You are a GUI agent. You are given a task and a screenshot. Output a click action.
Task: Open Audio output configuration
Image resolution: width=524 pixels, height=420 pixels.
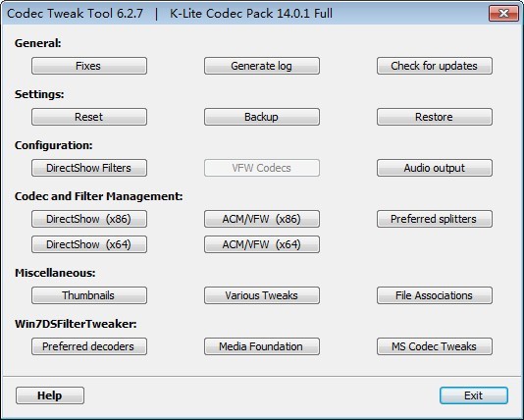pyautogui.click(x=435, y=168)
